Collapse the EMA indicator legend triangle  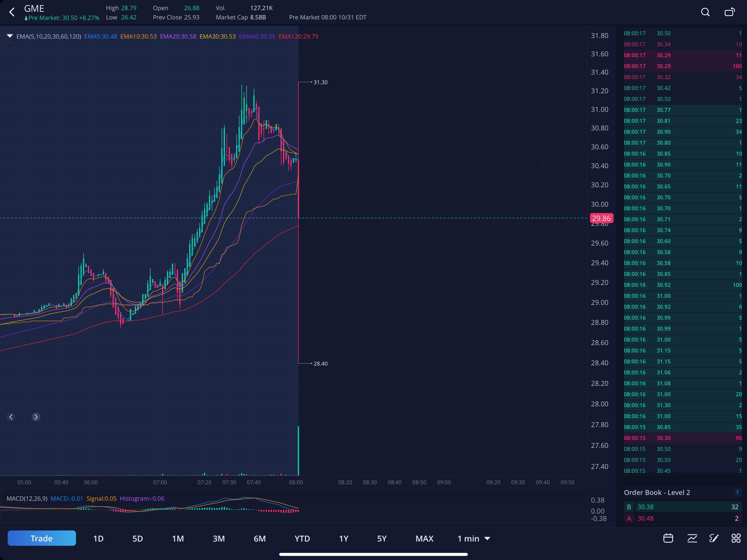[10, 36]
